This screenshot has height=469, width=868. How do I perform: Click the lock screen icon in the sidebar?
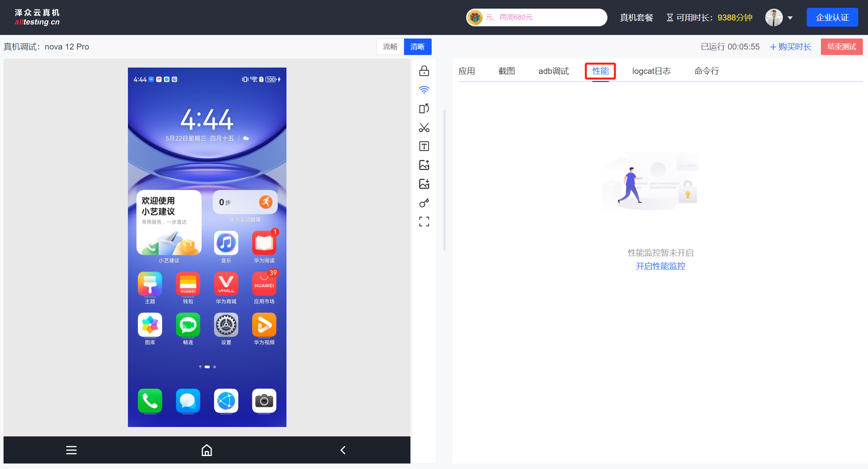pos(424,71)
